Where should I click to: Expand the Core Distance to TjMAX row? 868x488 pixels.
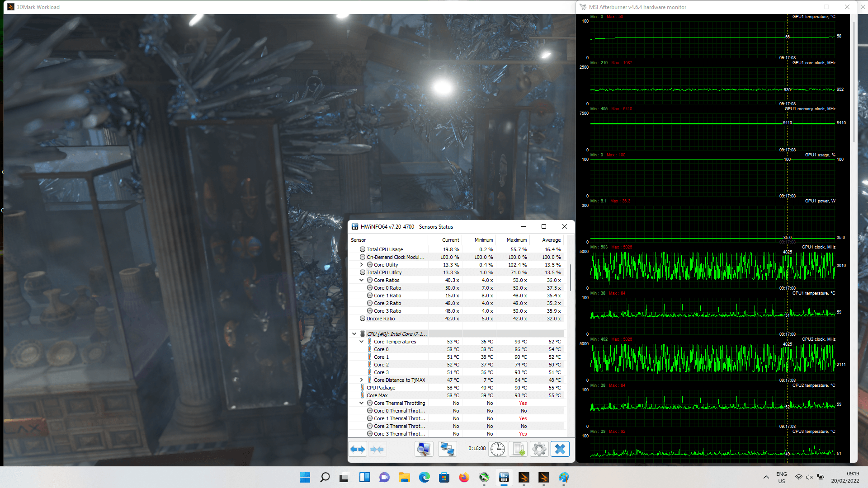click(362, 380)
